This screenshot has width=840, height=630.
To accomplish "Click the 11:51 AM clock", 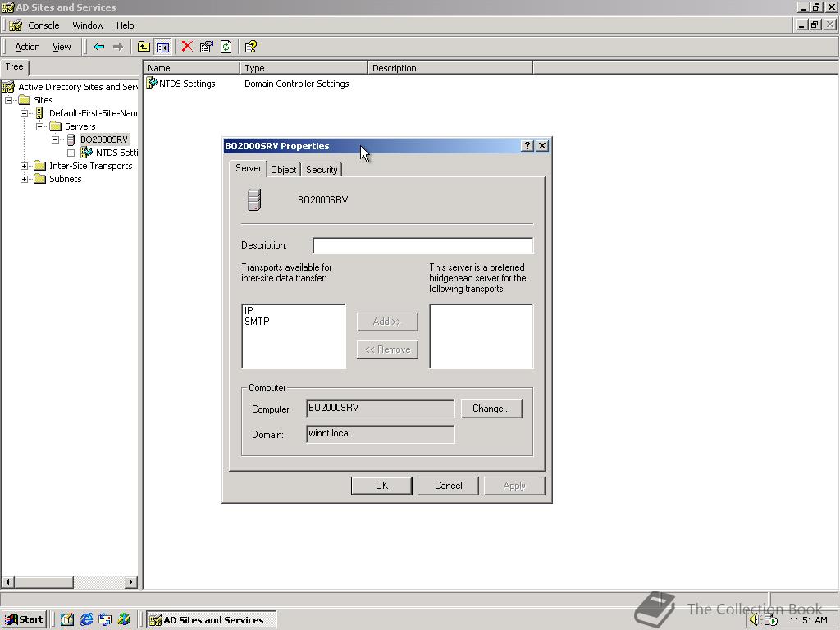I will 808,620.
